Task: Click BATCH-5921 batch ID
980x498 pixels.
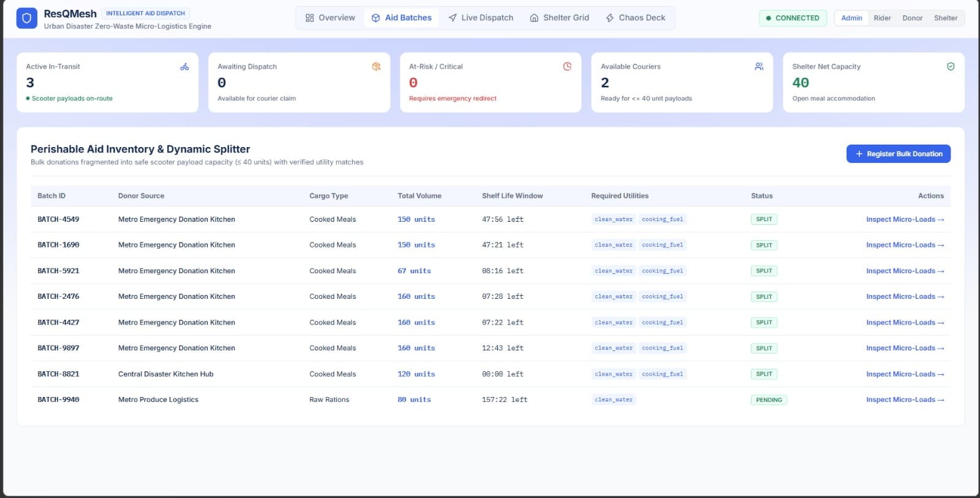Action: 58,271
